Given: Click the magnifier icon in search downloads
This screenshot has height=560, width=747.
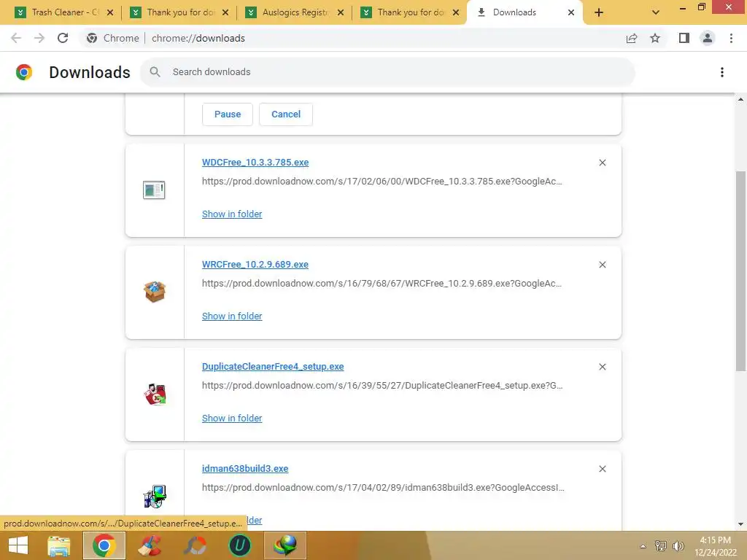Looking at the screenshot, I should tap(155, 72).
